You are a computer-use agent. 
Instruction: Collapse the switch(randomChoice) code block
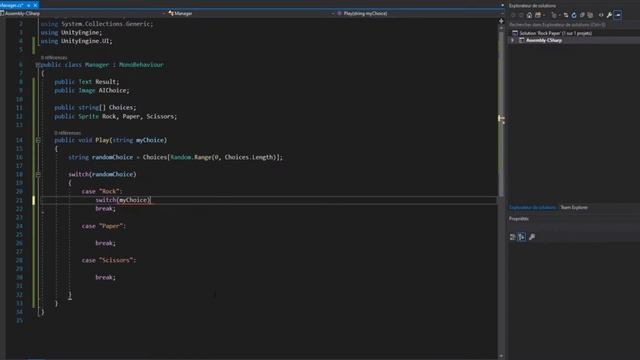[x=38, y=174]
